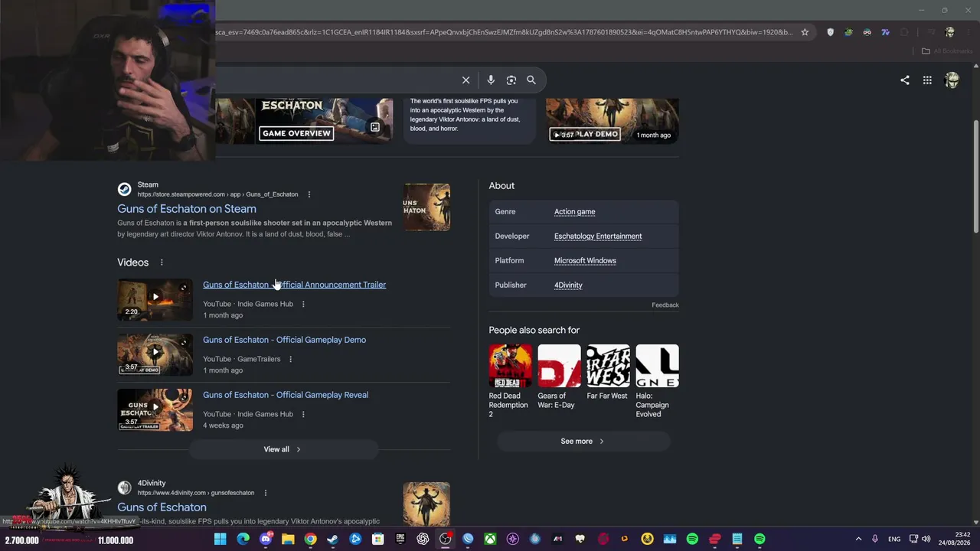Click the 4Divinity site favicon
Image resolution: width=980 pixels, height=551 pixels.
(124, 487)
